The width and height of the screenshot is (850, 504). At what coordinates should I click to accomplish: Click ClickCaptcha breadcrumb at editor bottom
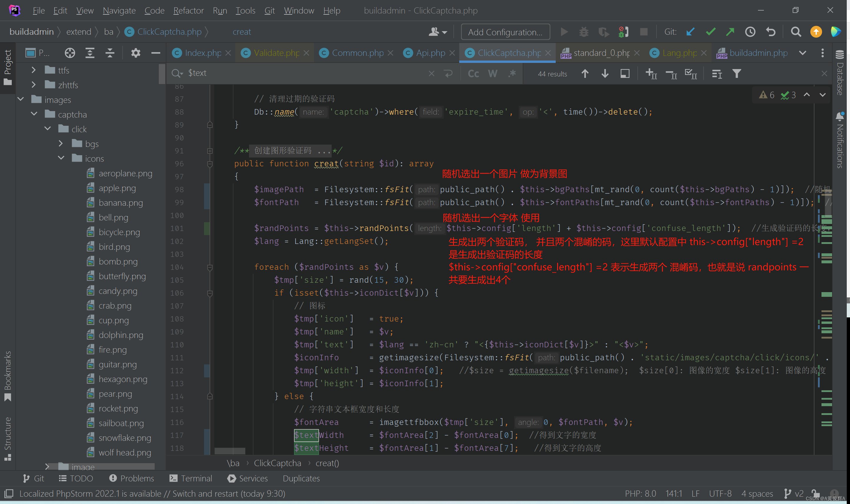click(277, 463)
